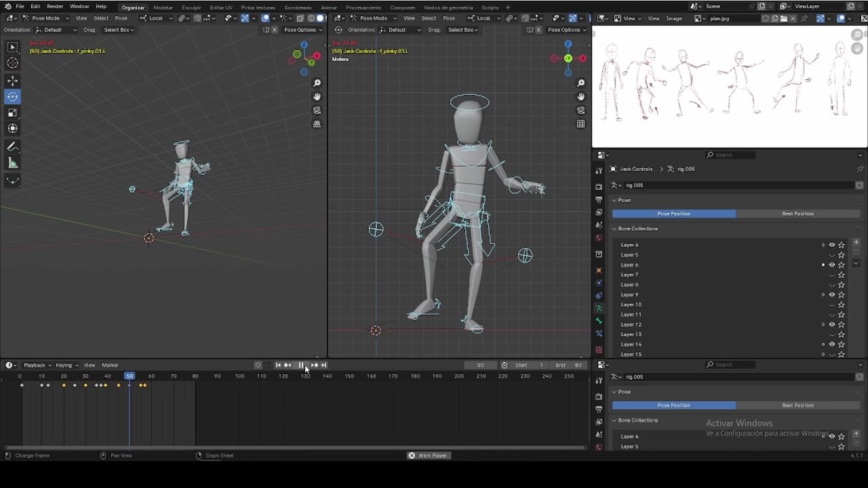The width and height of the screenshot is (868, 488).
Task: Toggle camera view in right 3D viewport
Action: tap(580, 110)
